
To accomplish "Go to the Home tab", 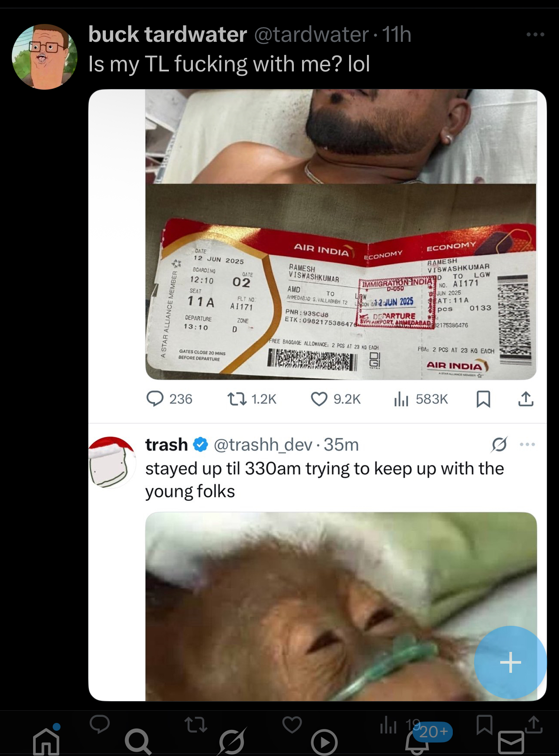I will tap(46, 740).
